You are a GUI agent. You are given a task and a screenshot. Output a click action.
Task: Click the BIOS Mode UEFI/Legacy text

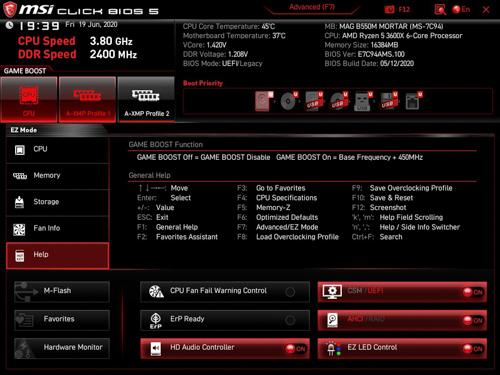tap(223, 64)
